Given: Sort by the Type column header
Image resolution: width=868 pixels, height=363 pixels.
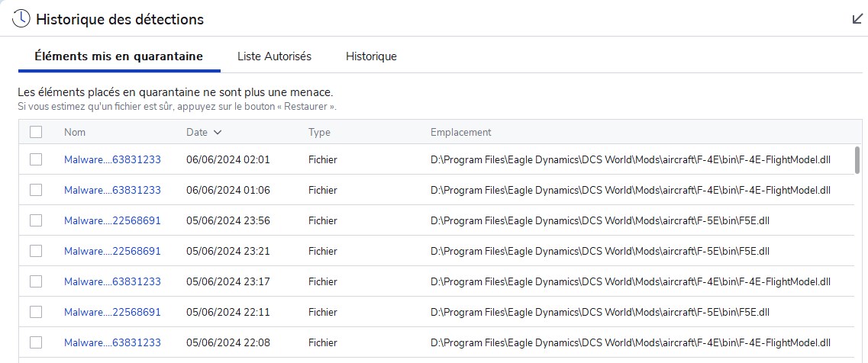Looking at the screenshot, I should pyautogui.click(x=319, y=132).
